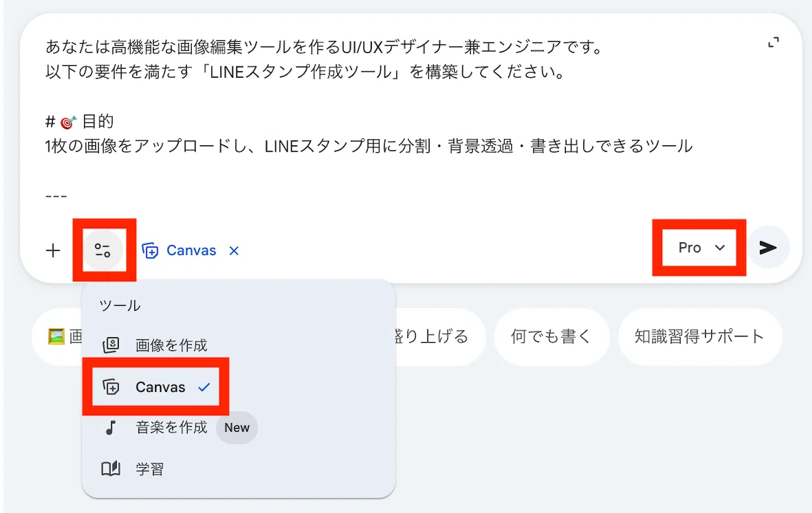Open the tools sliders icon button

(x=102, y=250)
